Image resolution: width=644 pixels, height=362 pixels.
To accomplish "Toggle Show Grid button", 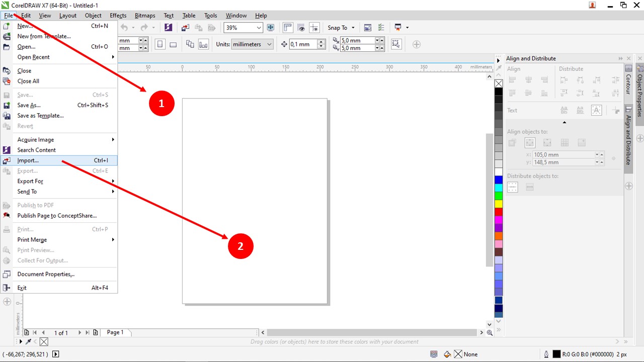I will 301,28.
